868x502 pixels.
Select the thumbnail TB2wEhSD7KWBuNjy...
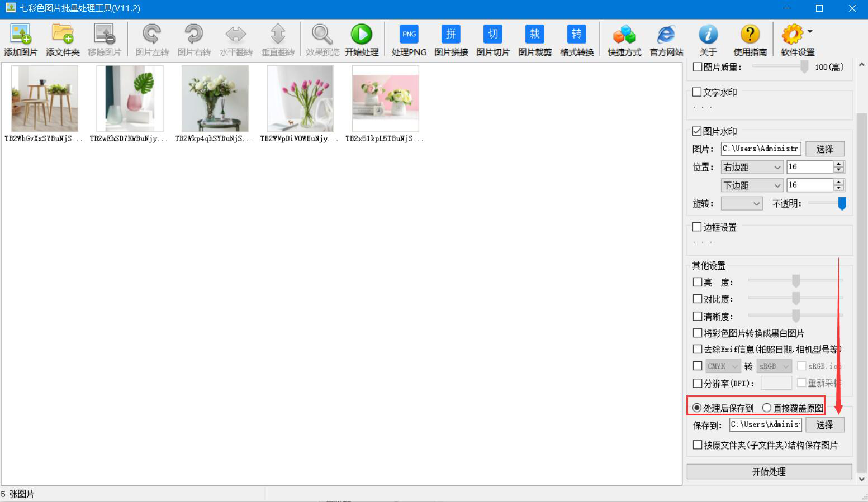click(x=130, y=98)
